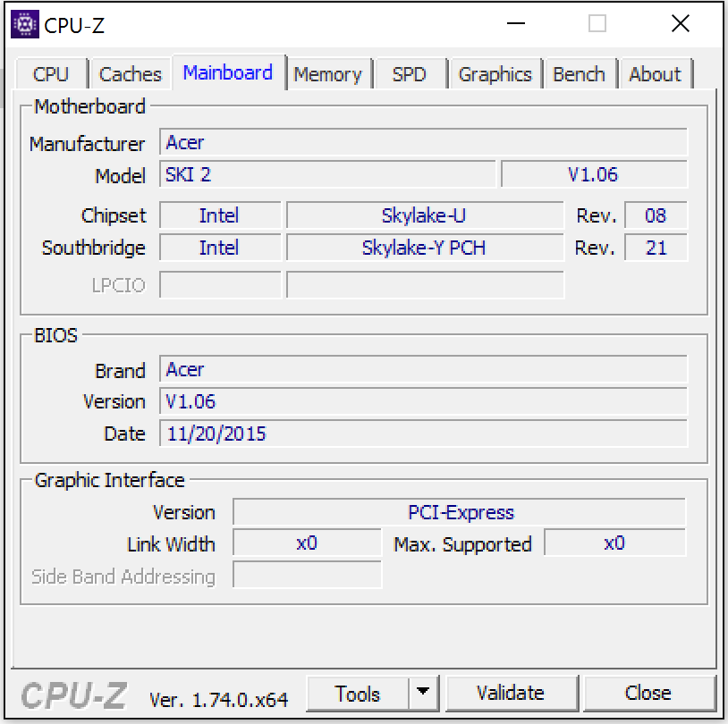
Task: Switch to the Memory tab
Action: (x=328, y=74)
